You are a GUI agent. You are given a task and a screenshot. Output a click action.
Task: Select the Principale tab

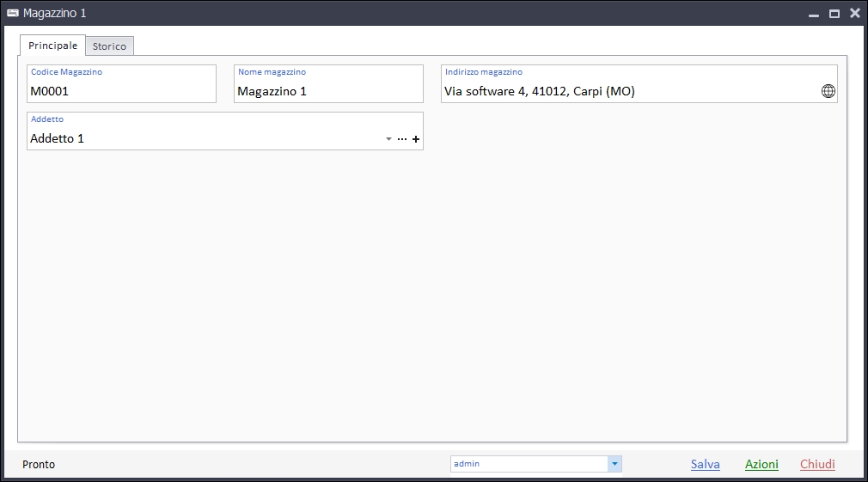52,46
